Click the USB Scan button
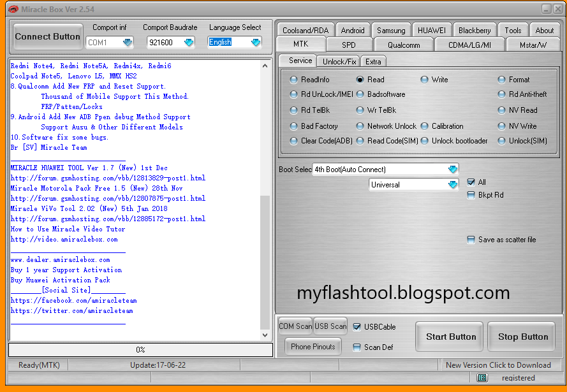The height and width of the screenshot is (392, 567). (x=330, y=326)
